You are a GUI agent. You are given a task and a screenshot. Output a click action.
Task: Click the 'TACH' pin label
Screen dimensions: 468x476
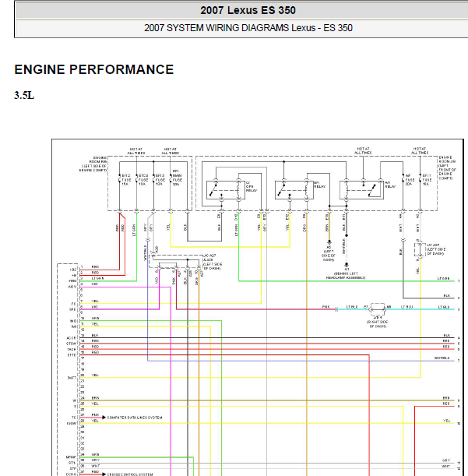click(72, 350)
